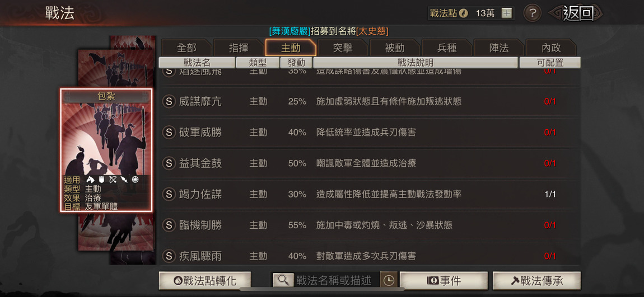Select the 突擊 tab
The width and height of the screenshot is (644, 297).
(343, 48)
